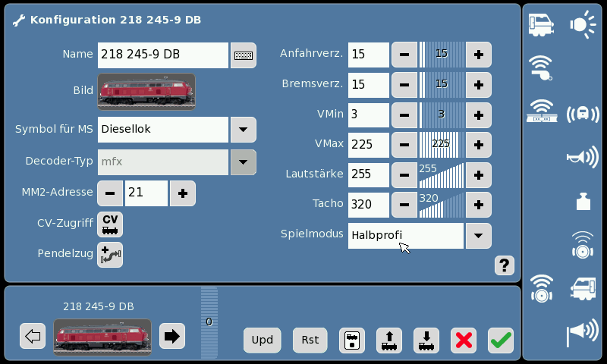Click the Lautstärke volume slider
This screenshot has height=364, width=607.
[x=442, y=175]
